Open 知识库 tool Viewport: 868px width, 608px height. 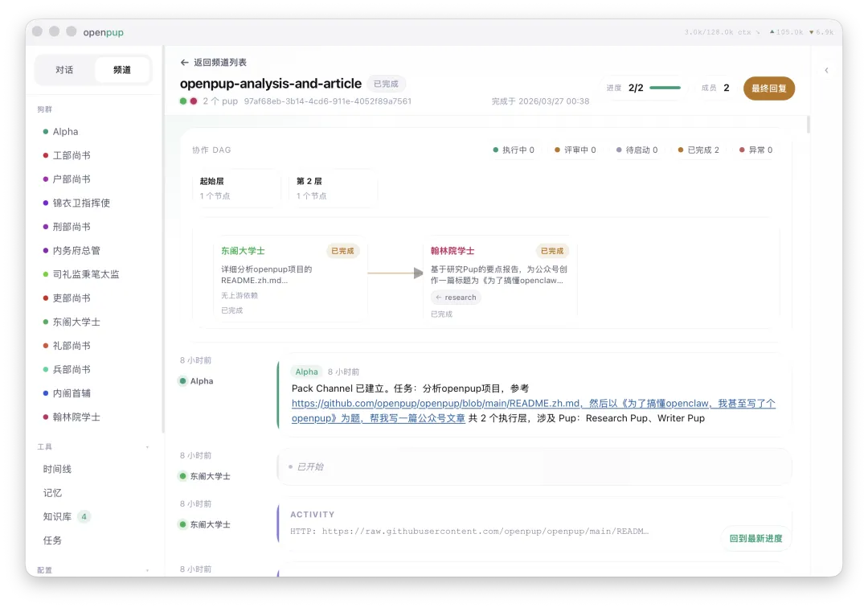[58, 517]
